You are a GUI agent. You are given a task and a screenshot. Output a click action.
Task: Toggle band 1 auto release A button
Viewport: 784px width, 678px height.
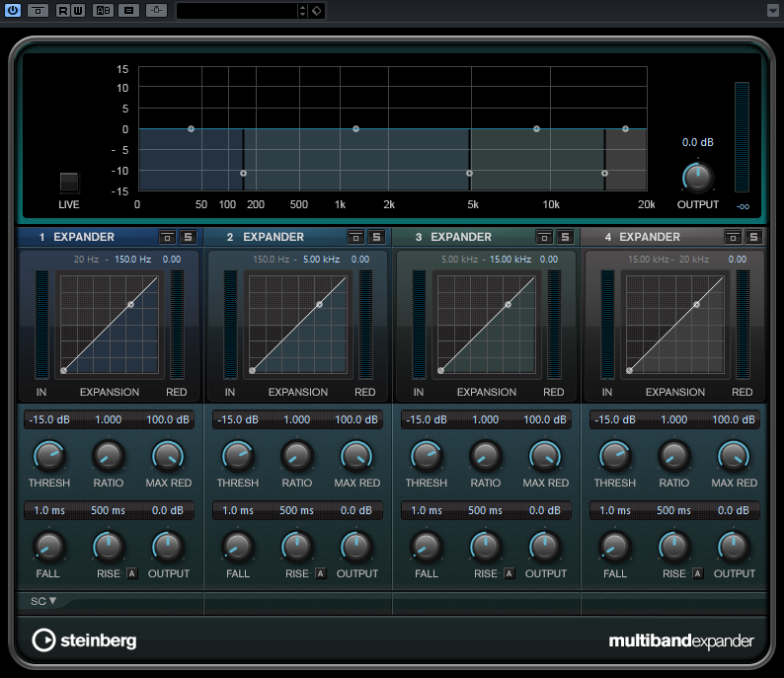pos(131,573)
